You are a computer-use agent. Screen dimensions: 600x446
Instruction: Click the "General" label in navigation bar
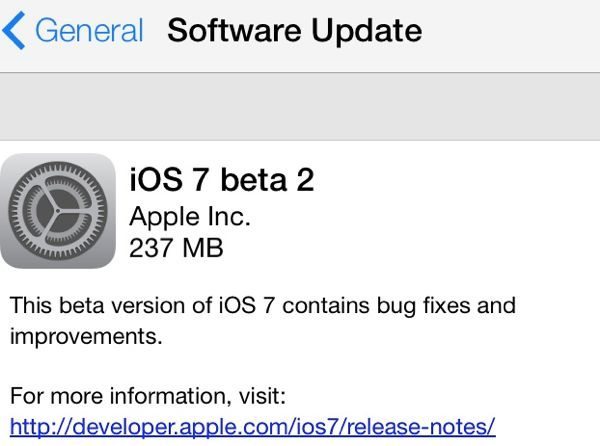coord(89,31)
